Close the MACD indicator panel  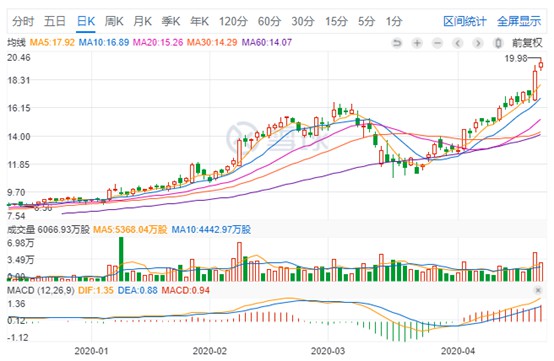point(538,290)
